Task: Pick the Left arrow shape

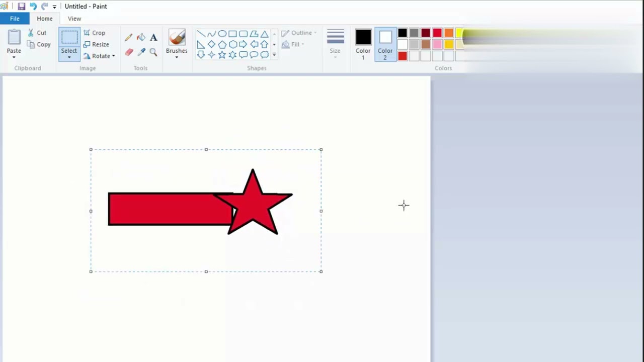Action: click(x=254, y=44)
